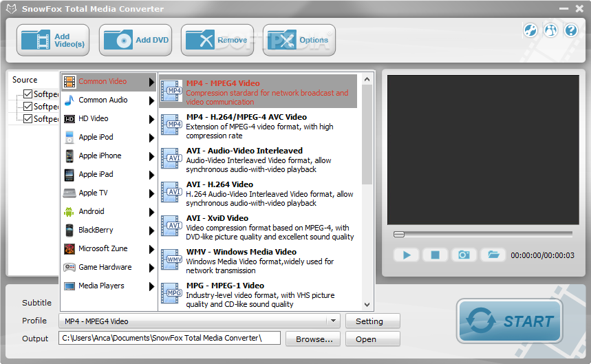This screenshot has height=364, width=591.
Task: Select the BlackBerry category
Action: pyautogui.click(x=109, y=230)
